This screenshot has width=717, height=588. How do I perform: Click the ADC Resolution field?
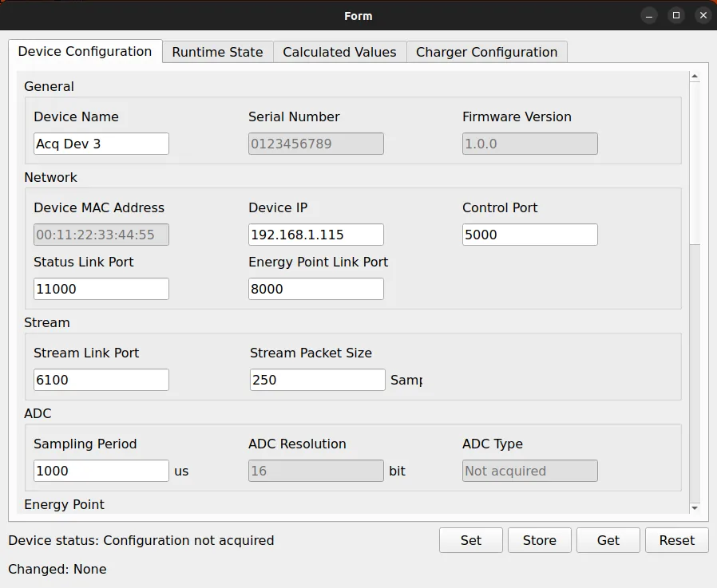(x=316, y=471)
